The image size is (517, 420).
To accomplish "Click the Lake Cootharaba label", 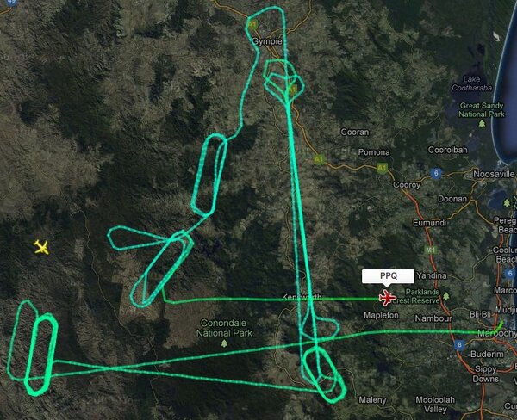I will tap(472, 83).
